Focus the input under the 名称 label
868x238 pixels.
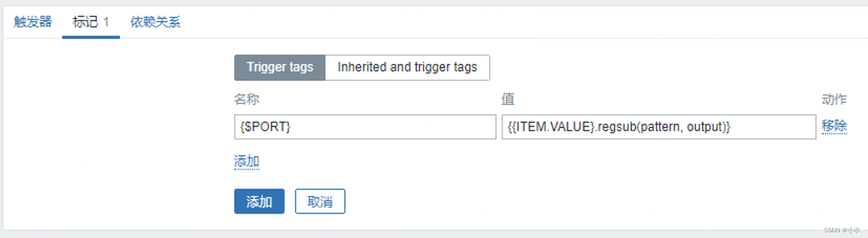(x=365, y=127)
